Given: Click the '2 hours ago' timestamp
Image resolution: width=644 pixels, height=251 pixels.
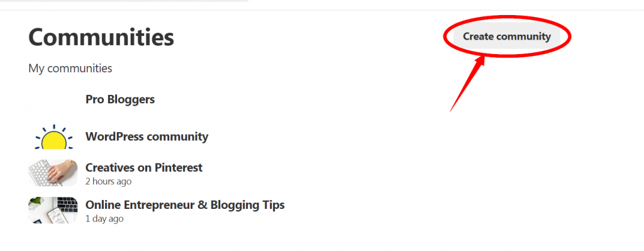Looking at the screenshot, I should click(108, 181).
